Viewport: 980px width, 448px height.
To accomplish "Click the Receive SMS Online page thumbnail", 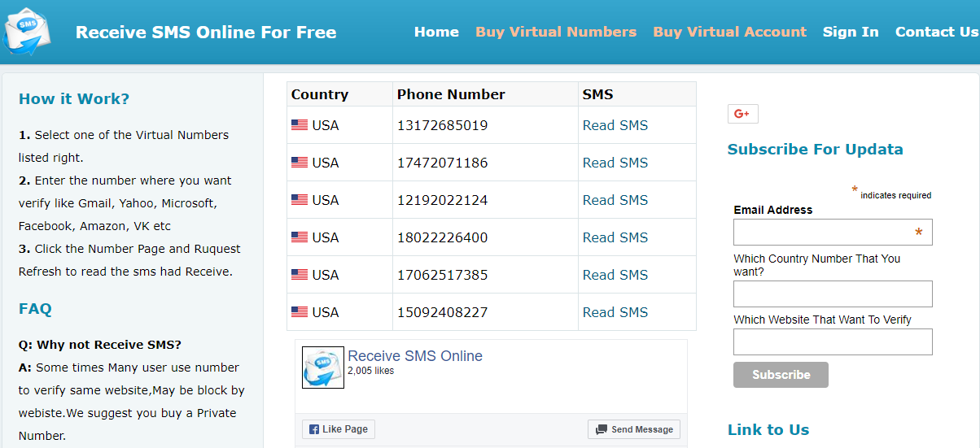I will 322,368.
